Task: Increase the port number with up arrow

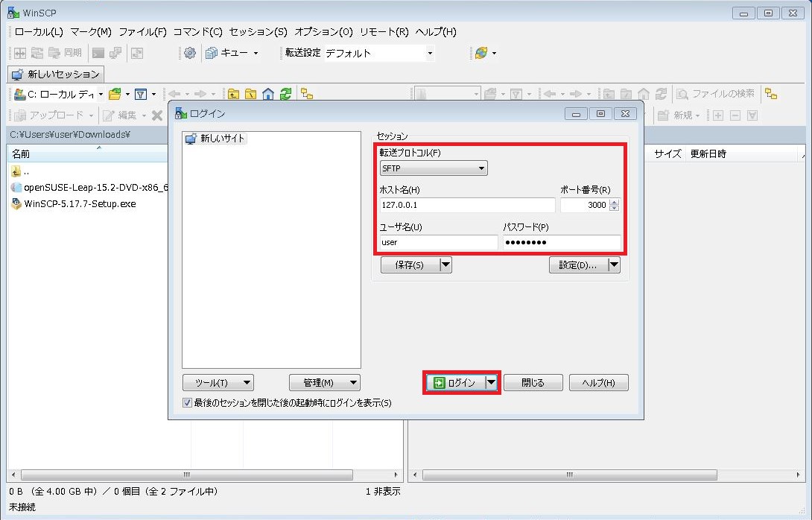Action: pyautogui.click(x=614, y=202)
